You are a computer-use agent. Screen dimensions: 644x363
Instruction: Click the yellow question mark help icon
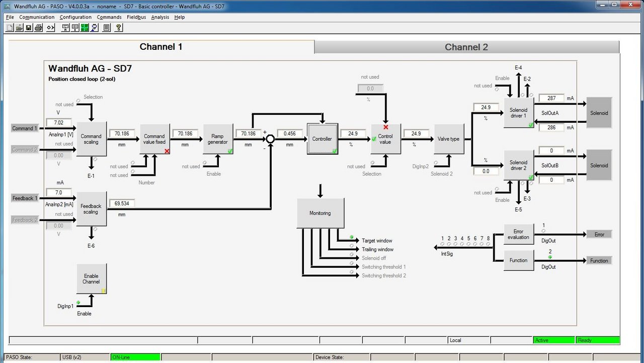click(x=118, y=28)
